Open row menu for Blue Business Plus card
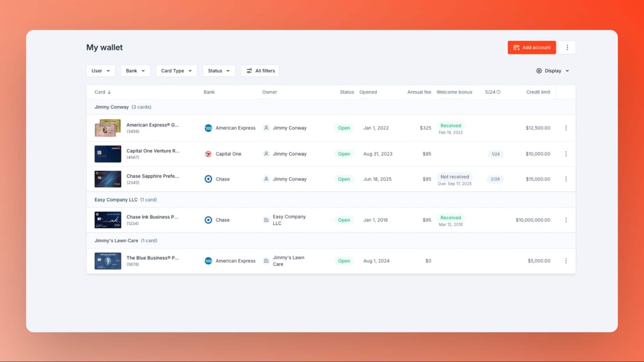Viewport: 644px width, 362px height. tap(566, 261)
